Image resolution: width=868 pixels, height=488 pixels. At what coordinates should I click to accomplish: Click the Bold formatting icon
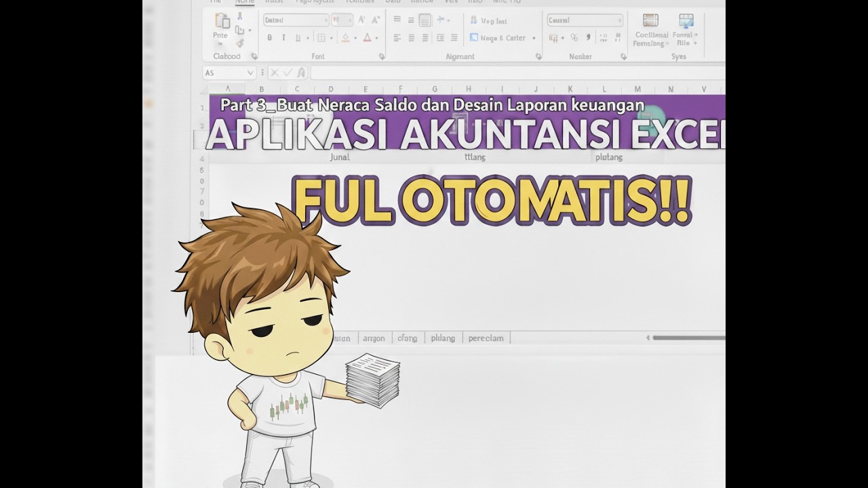[269, 38]
